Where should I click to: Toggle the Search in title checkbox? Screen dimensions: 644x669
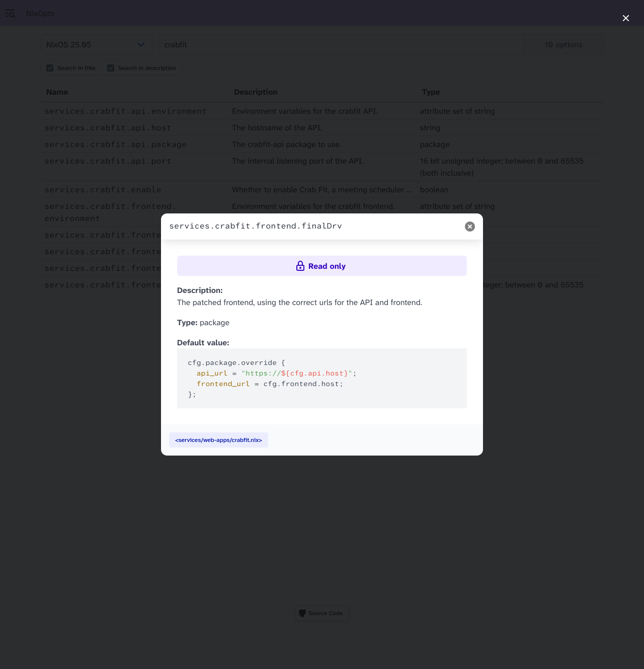(x=50, y=68)
